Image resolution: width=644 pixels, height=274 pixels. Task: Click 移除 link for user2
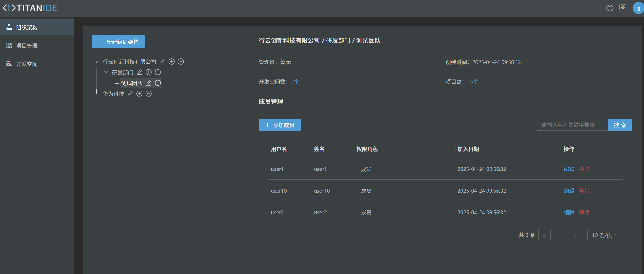point(584,212)
